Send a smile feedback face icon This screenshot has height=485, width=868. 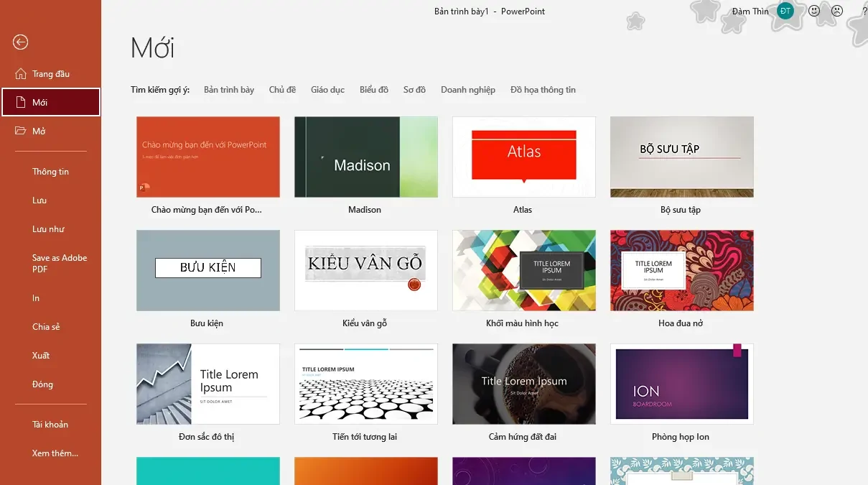pyautogui.click(x=814, y=11)
